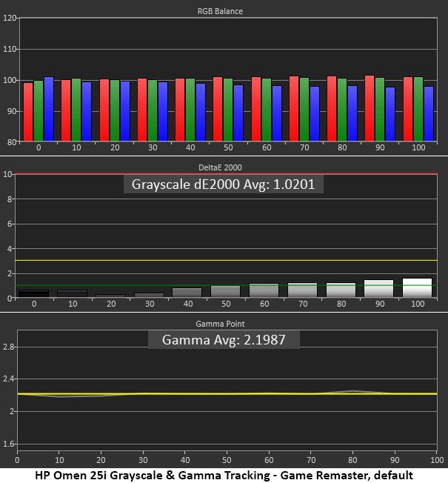The width and height of the screenshot is (448, 483).
Task: Click the blue bar at 0 in RGB Balance
Action: coord(49,109)
